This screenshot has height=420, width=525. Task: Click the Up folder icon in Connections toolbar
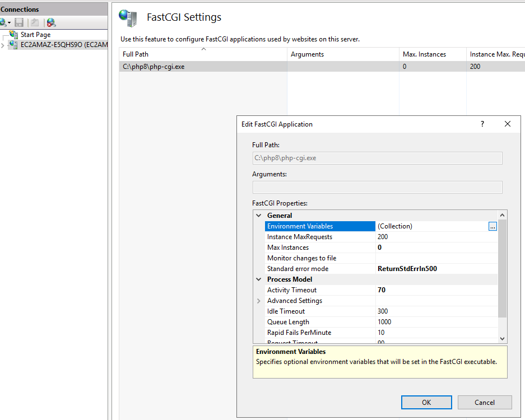35,22
